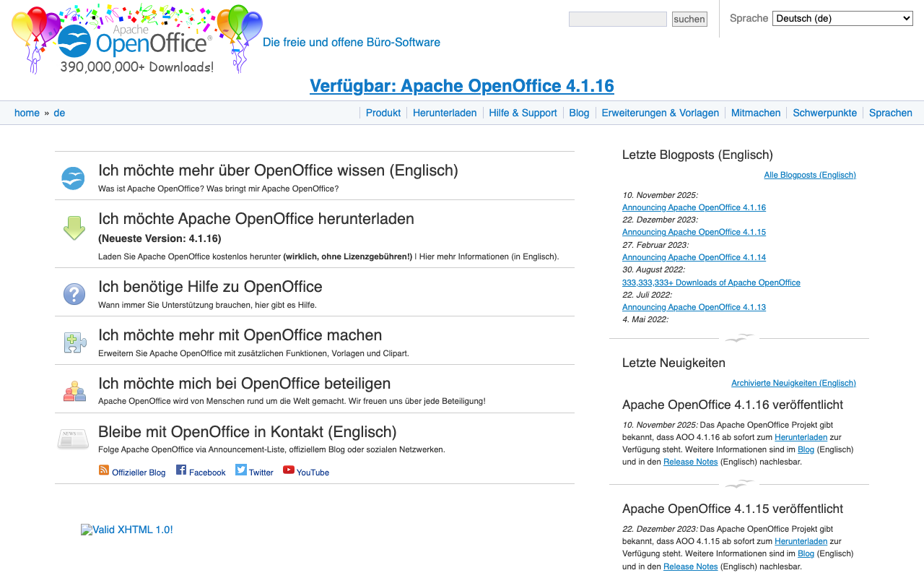Click the 'suchen' search button
Screen dimensions: 924x578
[x=689, y=20]
